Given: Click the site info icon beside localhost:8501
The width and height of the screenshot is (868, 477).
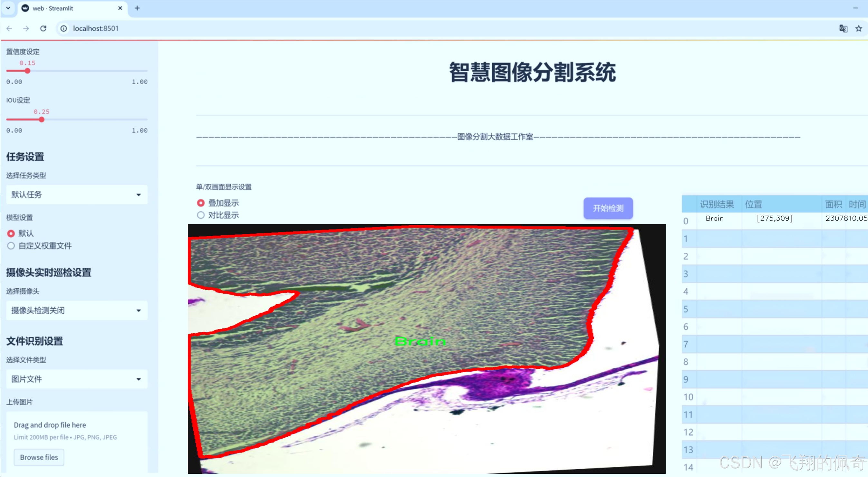Looking at the screenshot, I should (x=63, y=28).
